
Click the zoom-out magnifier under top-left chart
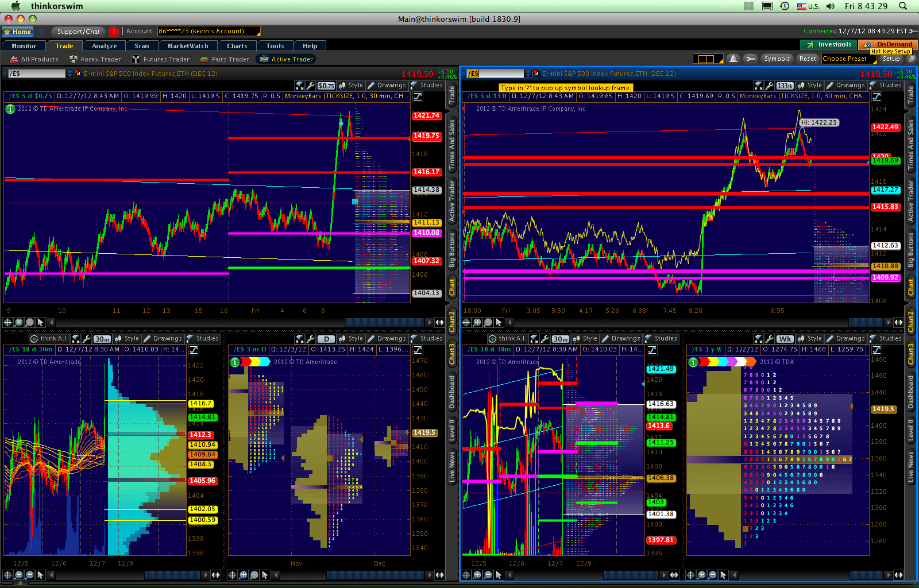(x=29, y=322)
